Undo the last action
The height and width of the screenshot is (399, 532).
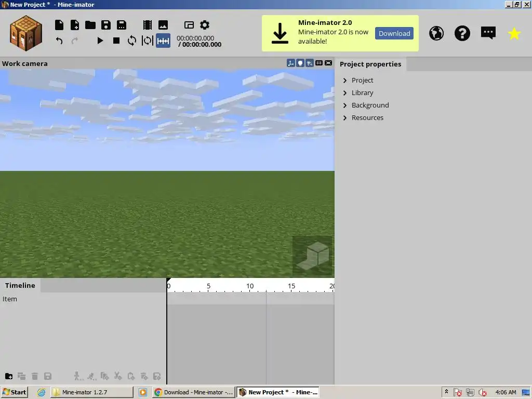click(59, 41)
